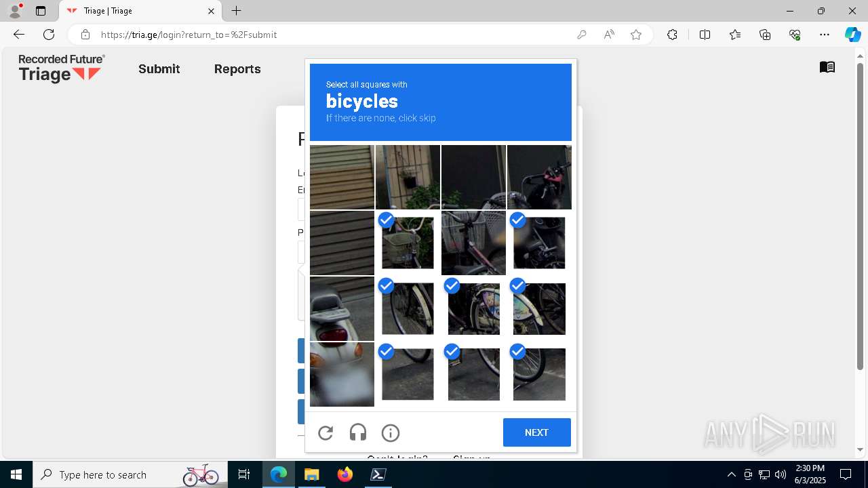Deselect the checked tile in the grid's third column, bottom row

473,374
